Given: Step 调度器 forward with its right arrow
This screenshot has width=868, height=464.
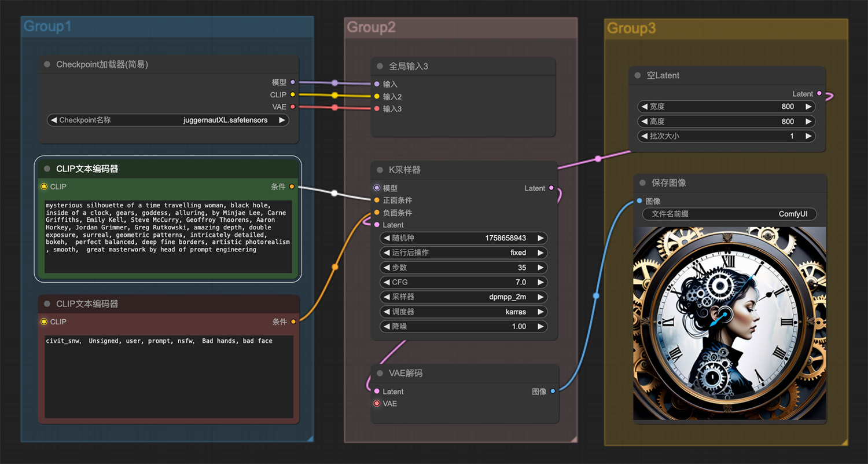Looking at the screenshot, I should click(540, 312).
